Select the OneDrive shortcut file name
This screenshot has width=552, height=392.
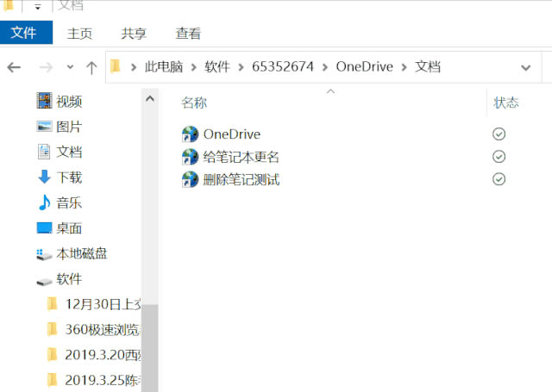232,134
